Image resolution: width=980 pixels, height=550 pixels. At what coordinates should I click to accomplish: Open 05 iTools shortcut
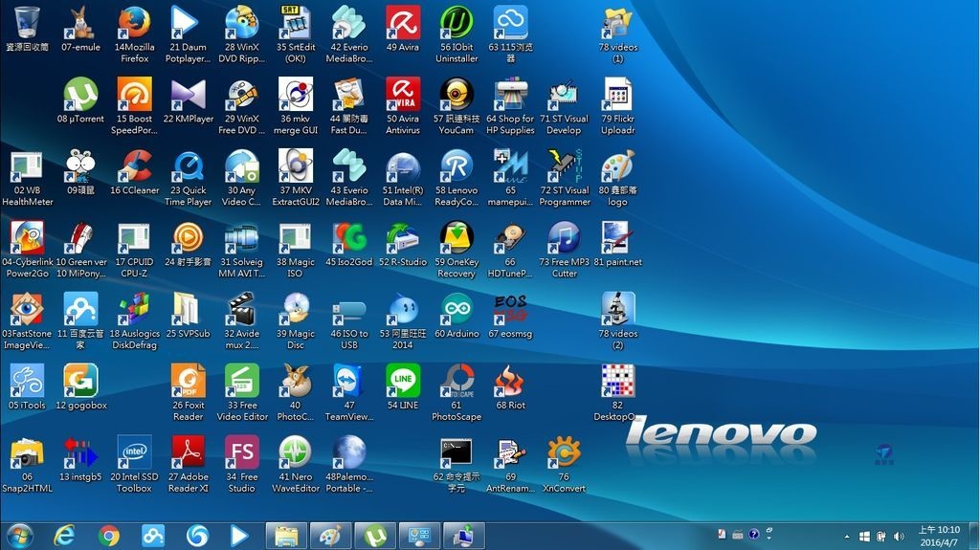point(27,382)
